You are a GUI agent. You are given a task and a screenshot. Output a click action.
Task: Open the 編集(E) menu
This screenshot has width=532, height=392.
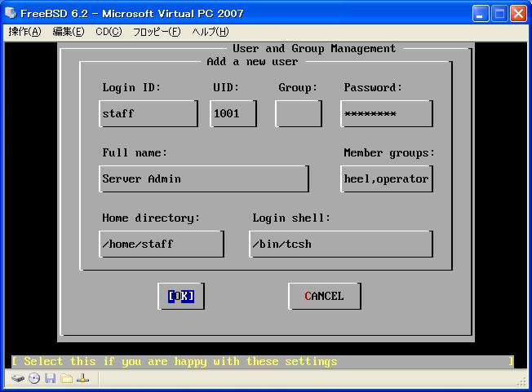click(x=69, y=32)
